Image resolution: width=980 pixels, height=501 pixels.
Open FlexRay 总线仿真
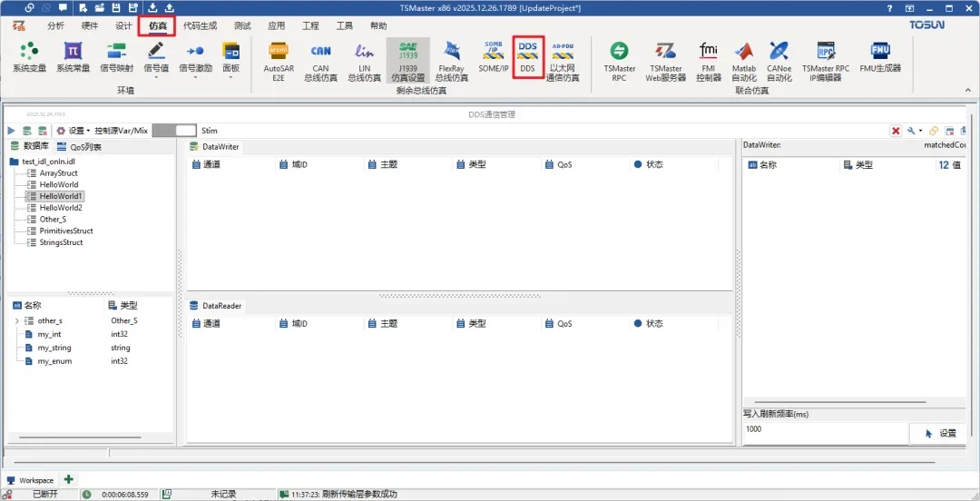tap(451, 61)
